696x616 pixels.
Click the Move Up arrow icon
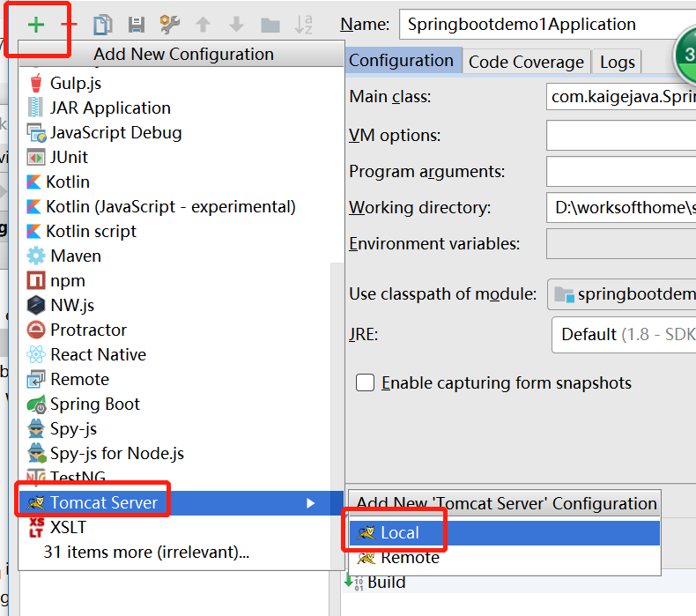203,25
